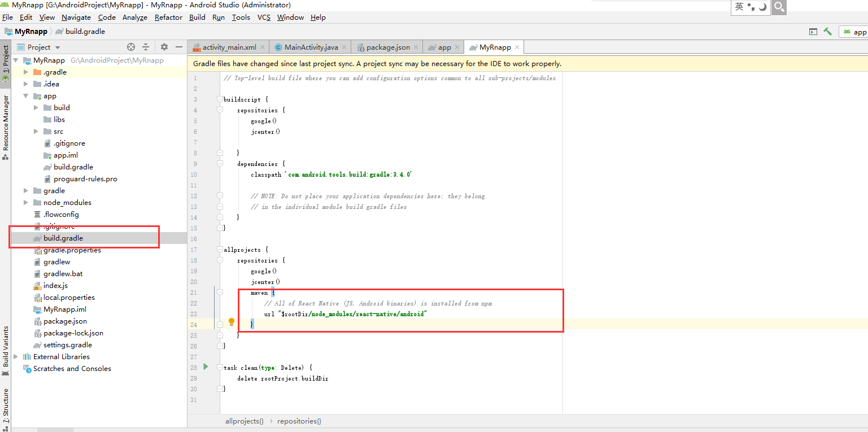Open the Run menu
868x432 pixels.
pyautogui.click(x=219, y=18)
